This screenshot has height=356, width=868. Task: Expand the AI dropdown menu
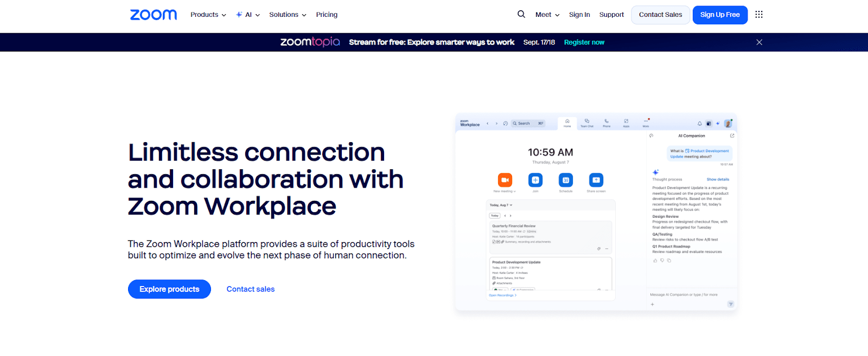(x=248, y=15)
